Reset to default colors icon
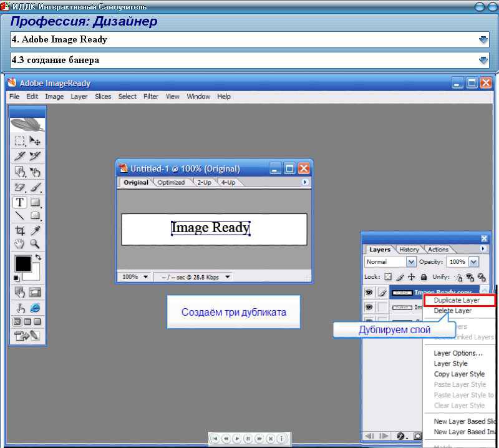The image size is (499, 448). point(16,278)
